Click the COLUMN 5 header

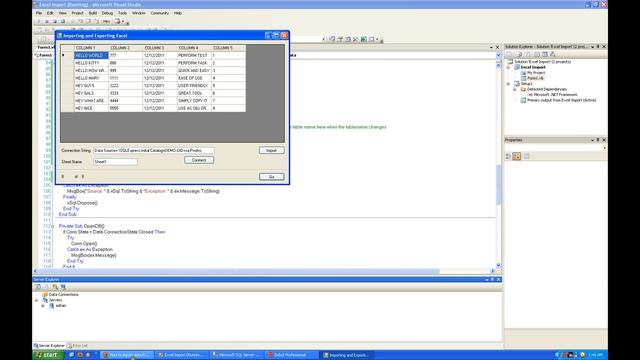(x=228, y=48)
